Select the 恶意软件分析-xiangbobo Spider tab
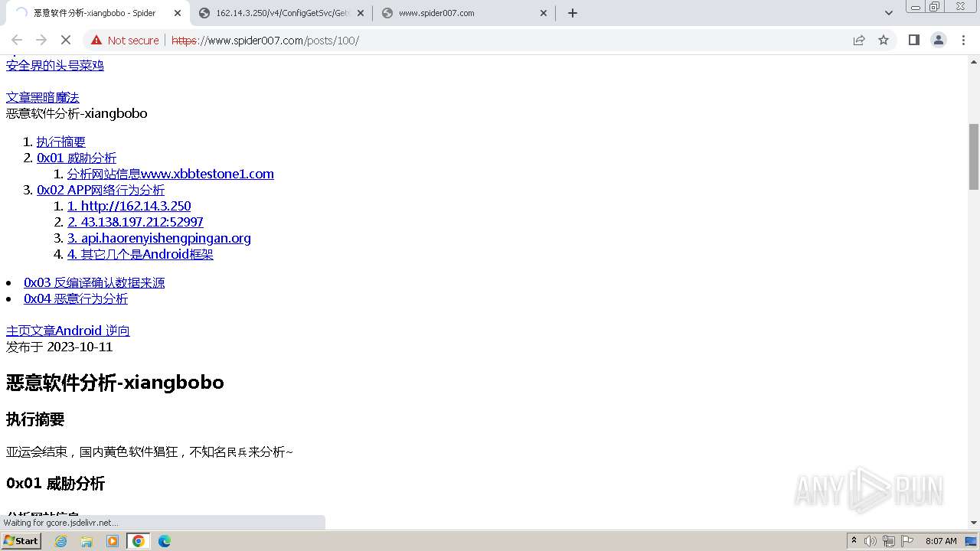 [x=98, y=13]
